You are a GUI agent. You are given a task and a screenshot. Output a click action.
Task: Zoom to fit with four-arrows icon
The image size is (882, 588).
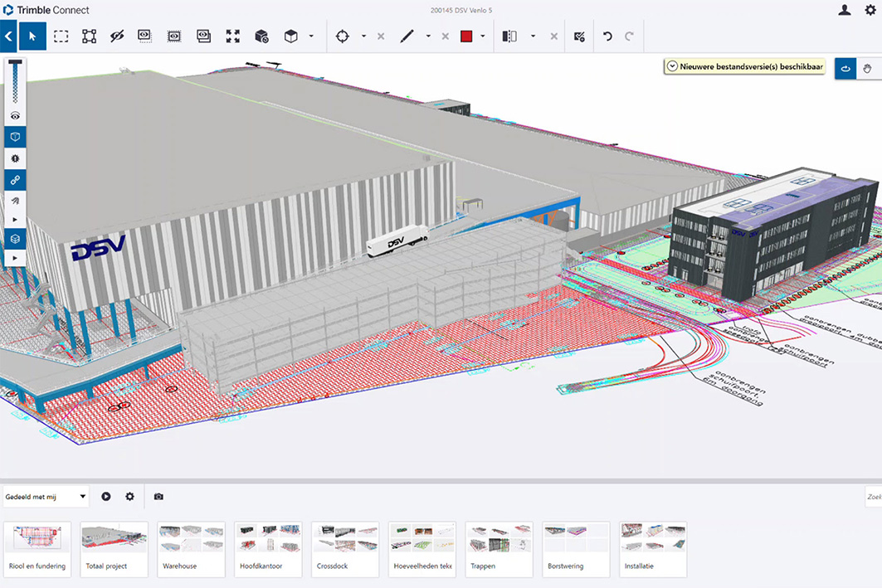233,36
